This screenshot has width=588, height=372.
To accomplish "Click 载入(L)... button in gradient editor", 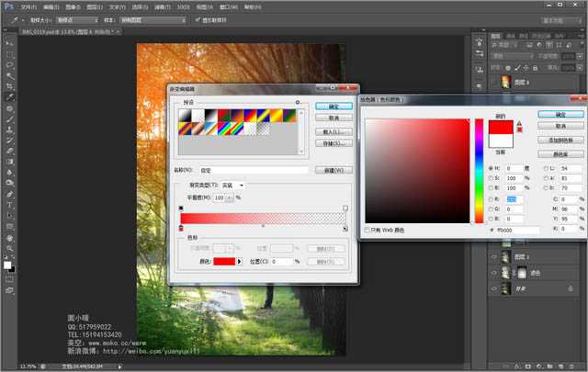I will point(334,131).
